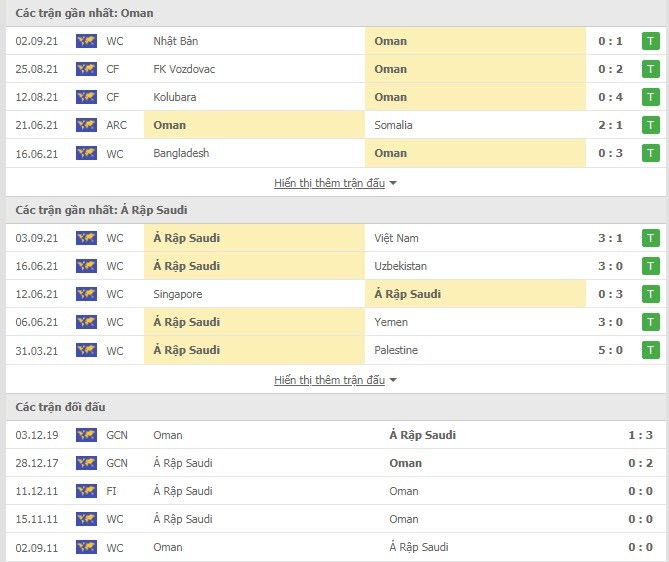Expand more Ả Rập Saudi matches list

click(329, 380)
